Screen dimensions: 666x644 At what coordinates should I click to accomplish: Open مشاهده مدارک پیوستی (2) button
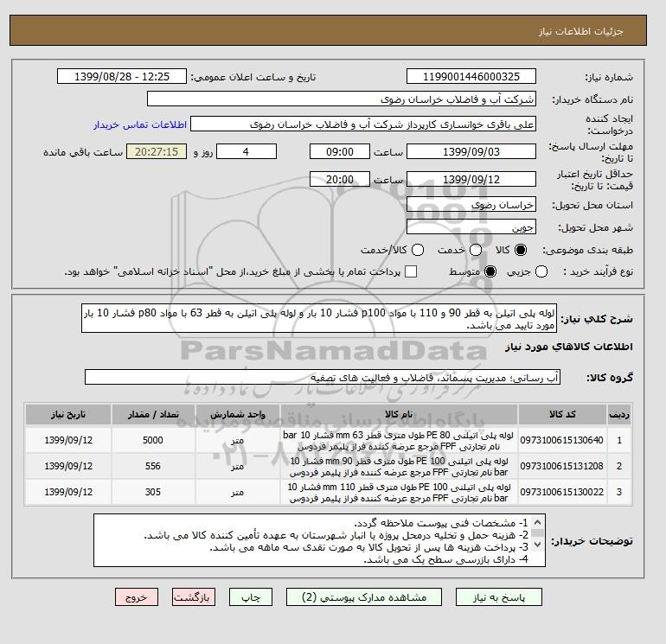click(x=364, y=597)
